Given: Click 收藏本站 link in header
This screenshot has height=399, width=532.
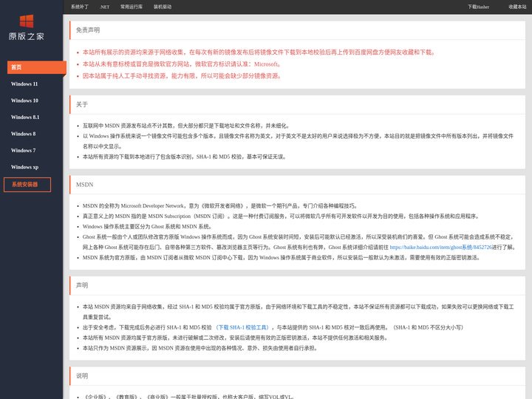Looking at the screenshot, I should pos(517,7).
